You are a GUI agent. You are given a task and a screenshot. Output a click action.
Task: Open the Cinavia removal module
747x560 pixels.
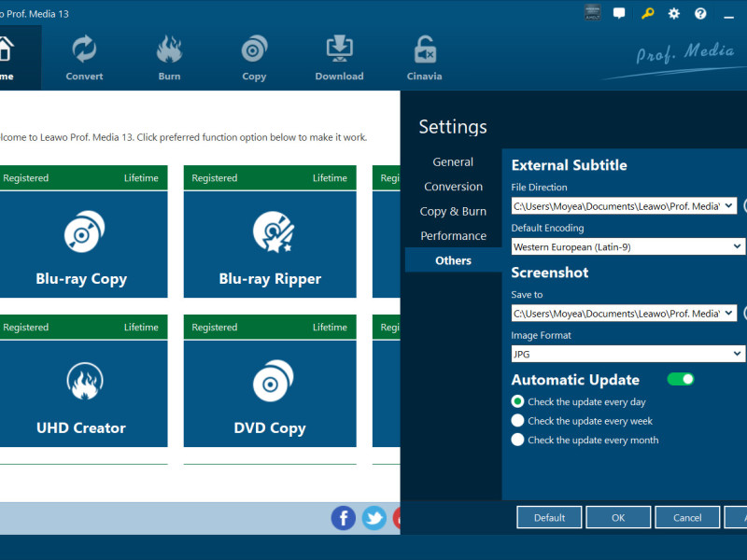pyautogui.click(x=425, y=58)
